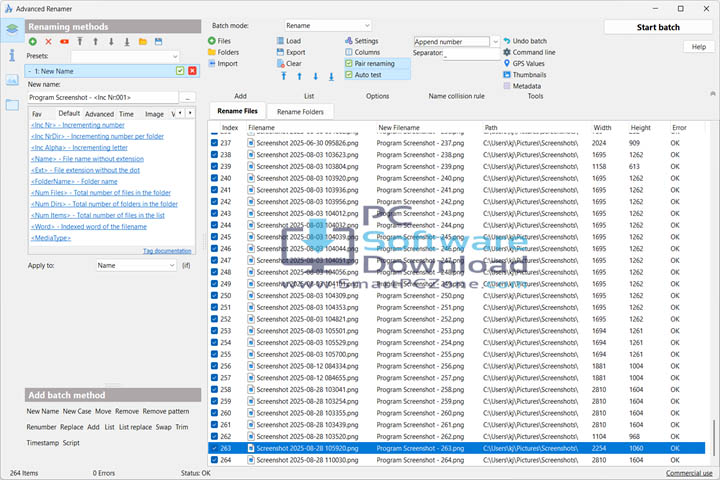Remove the New Name method with red X
720x480 pixels.
tap(192, 71)
